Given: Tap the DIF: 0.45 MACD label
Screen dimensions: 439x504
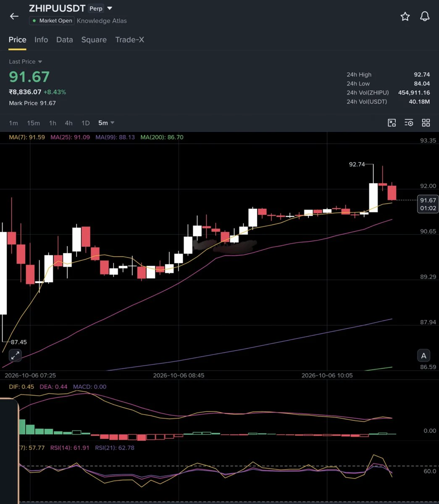Looking at the screenshot, I should [x=21, y=386].
